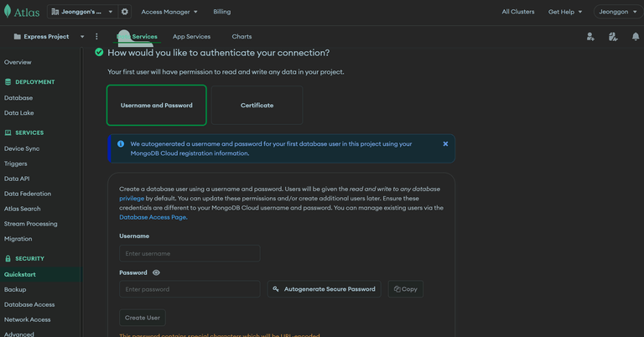Open Network Access in sidebar

(x=27, y=319)
